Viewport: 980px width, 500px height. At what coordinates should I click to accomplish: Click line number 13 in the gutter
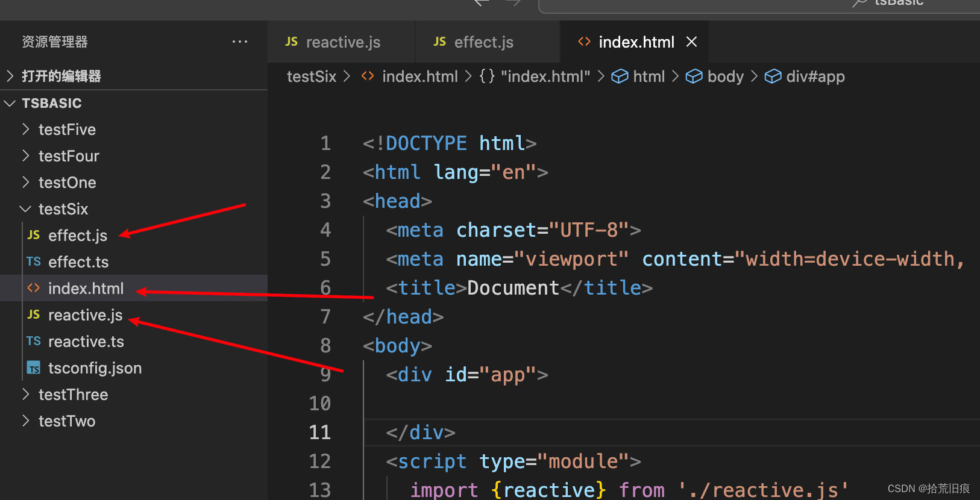point(319,490)
